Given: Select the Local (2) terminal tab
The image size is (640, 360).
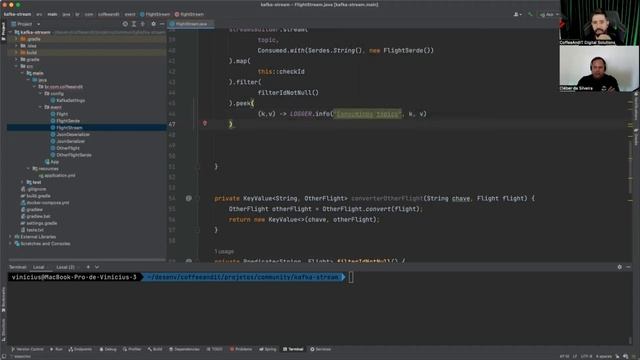Looking at the screenshot, I should tap(65, 267).
